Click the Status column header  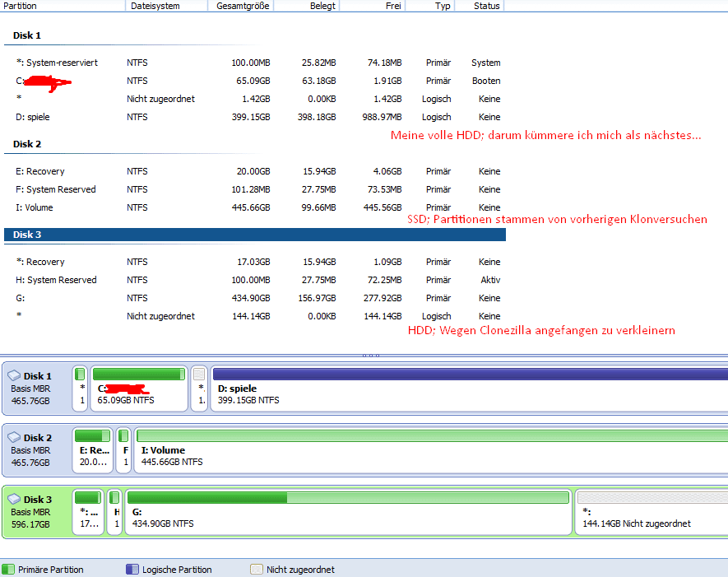[480, 6]
